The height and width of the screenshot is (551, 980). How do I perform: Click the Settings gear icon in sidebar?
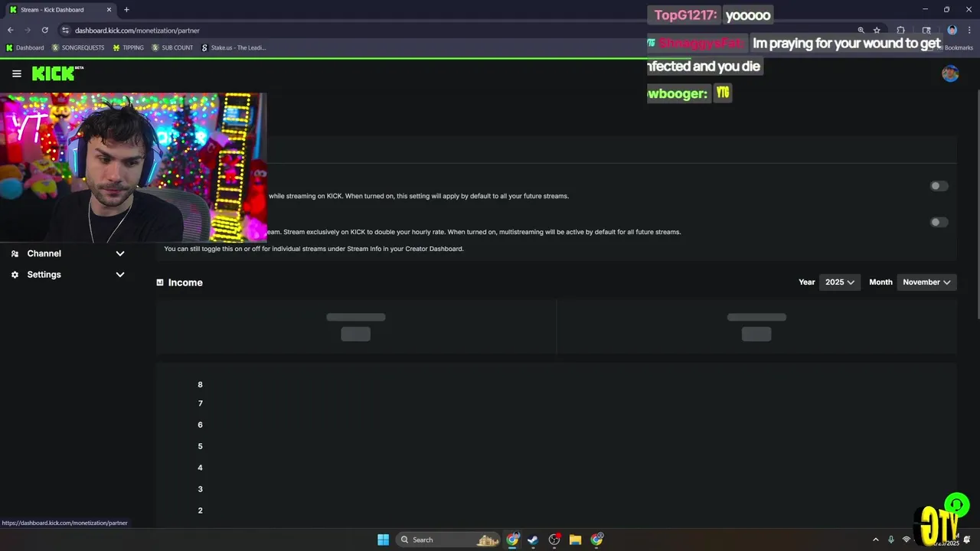click(15, 275)
